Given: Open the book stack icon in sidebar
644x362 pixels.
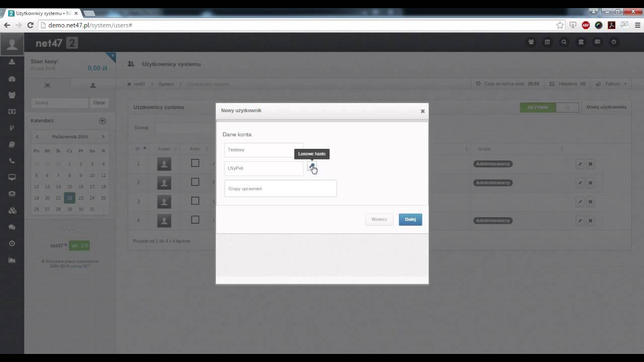Looking at the screenshot, I should [12, 145].
